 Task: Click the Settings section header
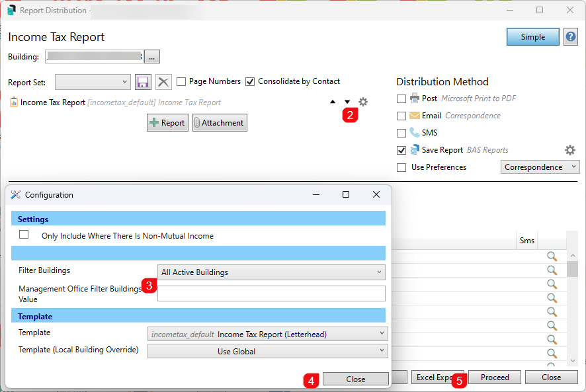point(198,218)
